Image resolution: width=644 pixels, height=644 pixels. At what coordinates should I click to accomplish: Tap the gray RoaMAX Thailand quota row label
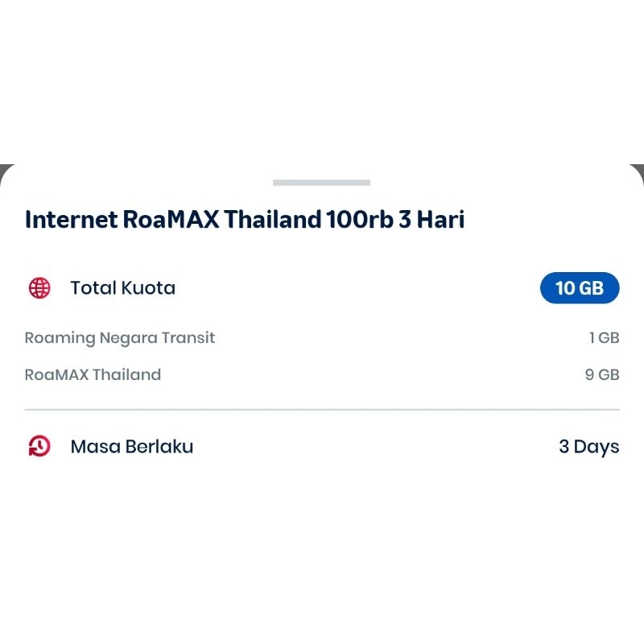(93, 375)
